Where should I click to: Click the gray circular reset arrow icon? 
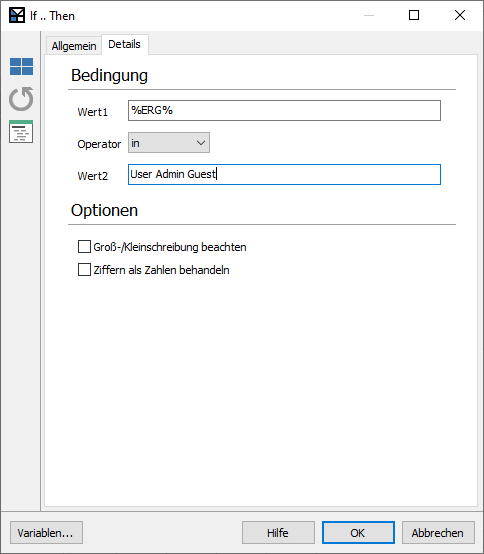point(21,99)
